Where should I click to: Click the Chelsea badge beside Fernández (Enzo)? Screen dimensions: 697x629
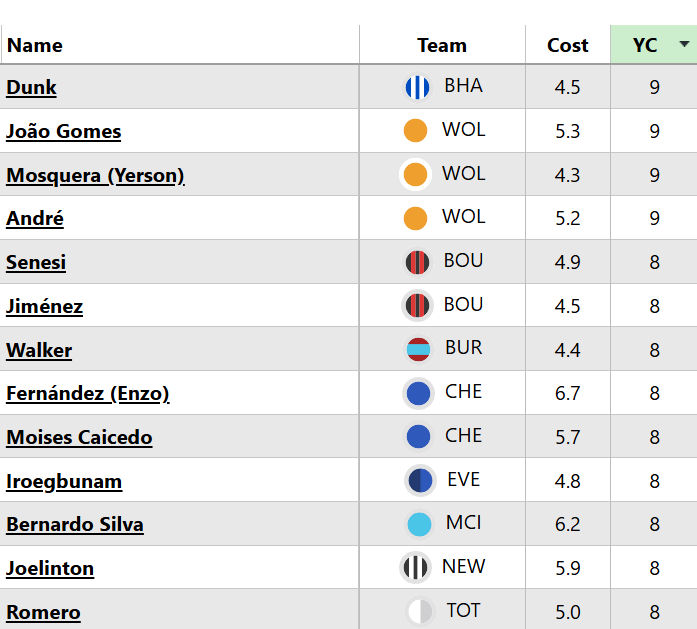tap(418, 393)
